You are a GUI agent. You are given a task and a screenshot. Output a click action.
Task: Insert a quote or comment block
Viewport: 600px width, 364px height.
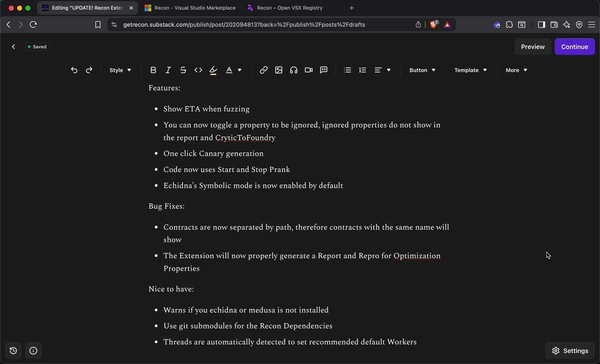tap(324, 70)
